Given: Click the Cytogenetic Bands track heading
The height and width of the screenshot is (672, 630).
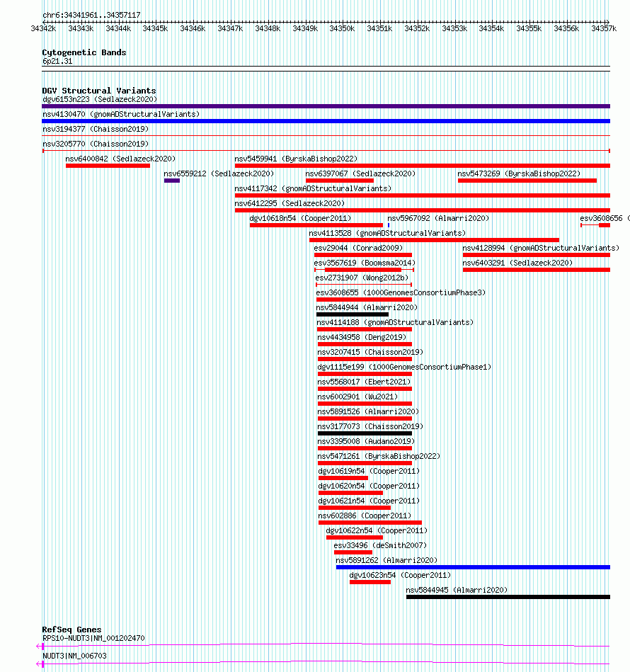Looking at the screenshot, I should click(84, 52).
